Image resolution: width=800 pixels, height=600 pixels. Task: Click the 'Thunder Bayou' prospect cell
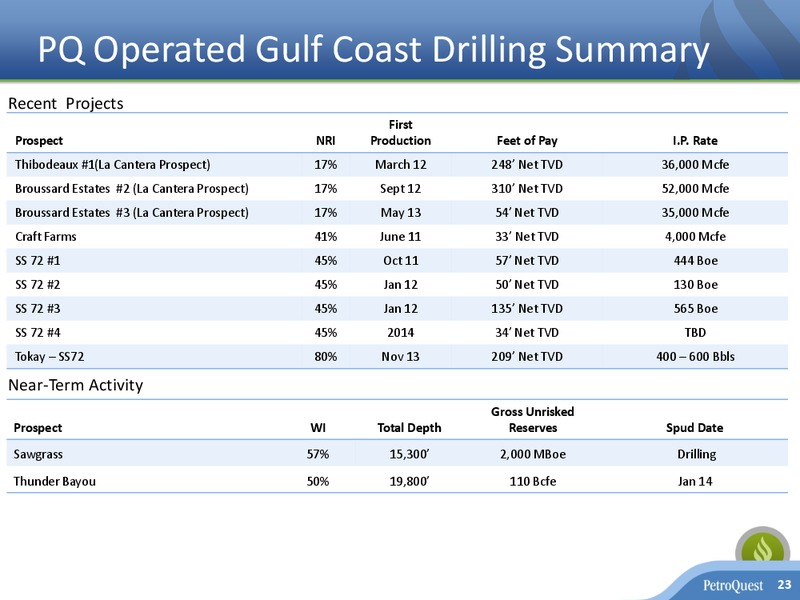click(x=55, y=481)
